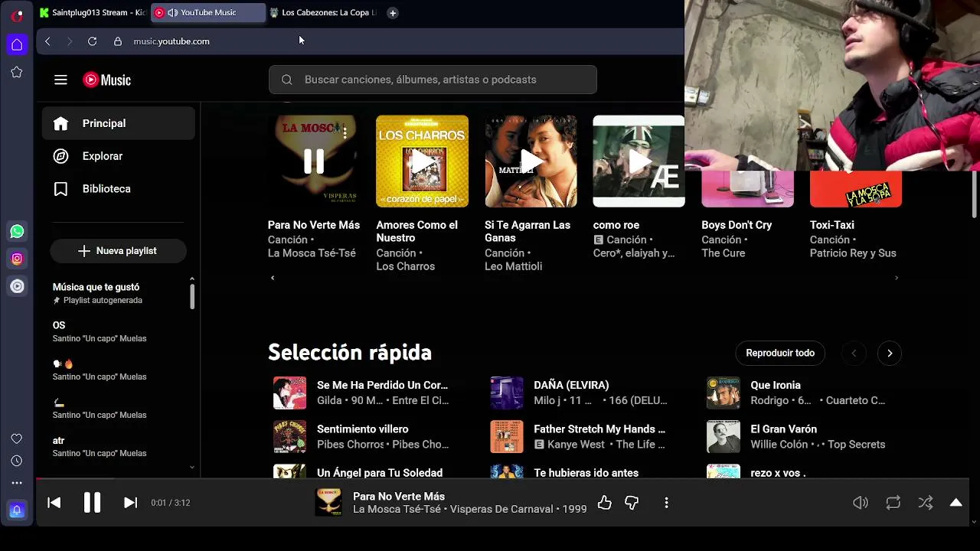Click the sidebar three-dots more icon

coord(17,483)
